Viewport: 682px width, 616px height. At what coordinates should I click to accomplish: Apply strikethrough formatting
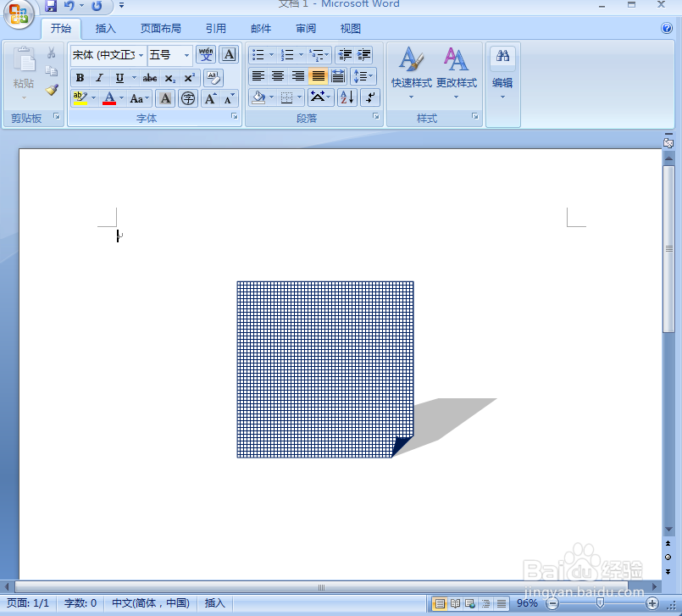click(150, 78)
